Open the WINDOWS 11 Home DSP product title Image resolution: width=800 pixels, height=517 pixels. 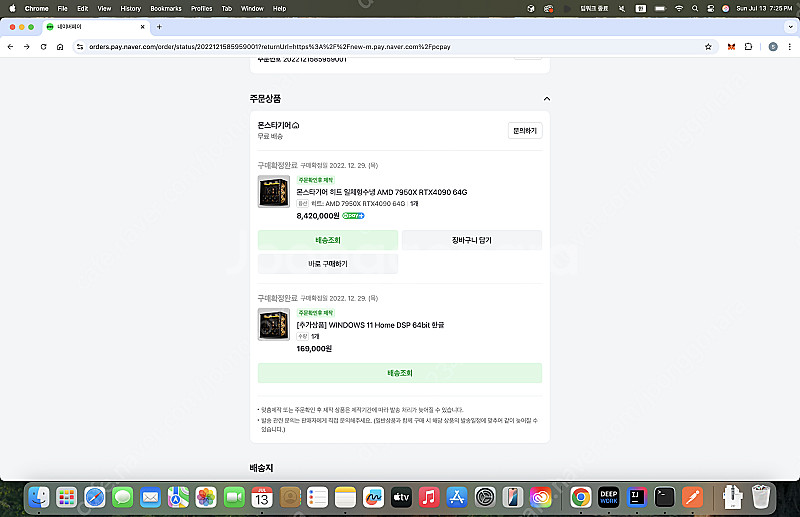pyautogui.click(x=370, y=325)
